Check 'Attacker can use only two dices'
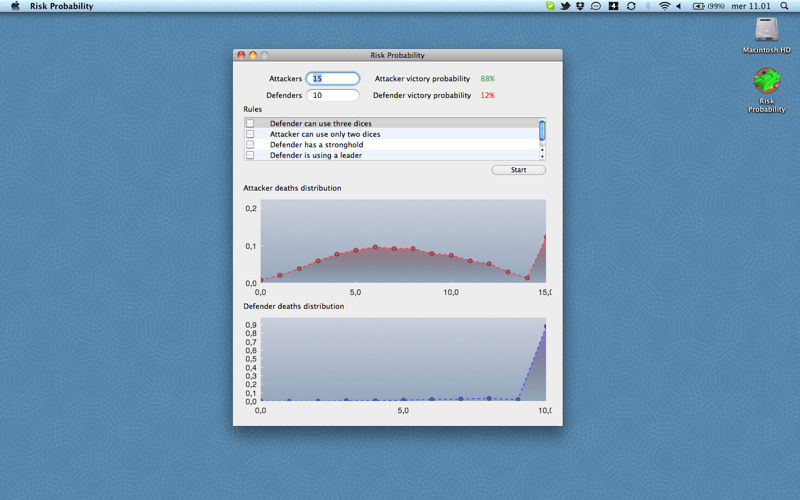 tap(250, 134)
